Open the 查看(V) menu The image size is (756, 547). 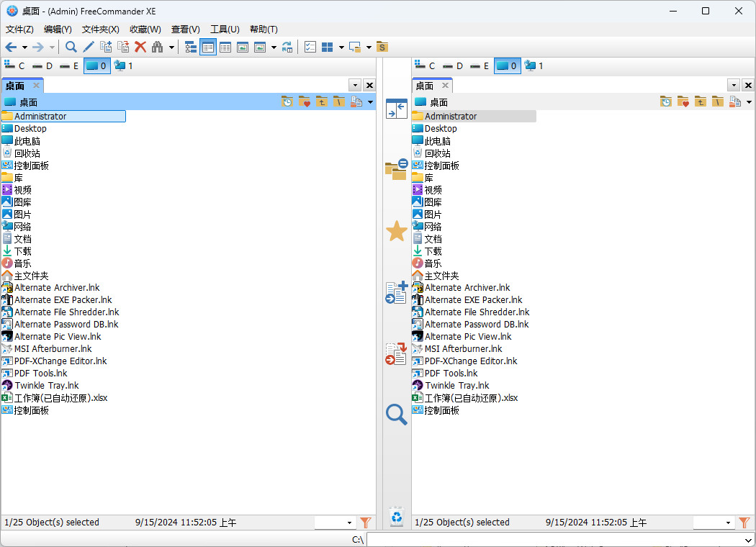(x=186, y=30)
